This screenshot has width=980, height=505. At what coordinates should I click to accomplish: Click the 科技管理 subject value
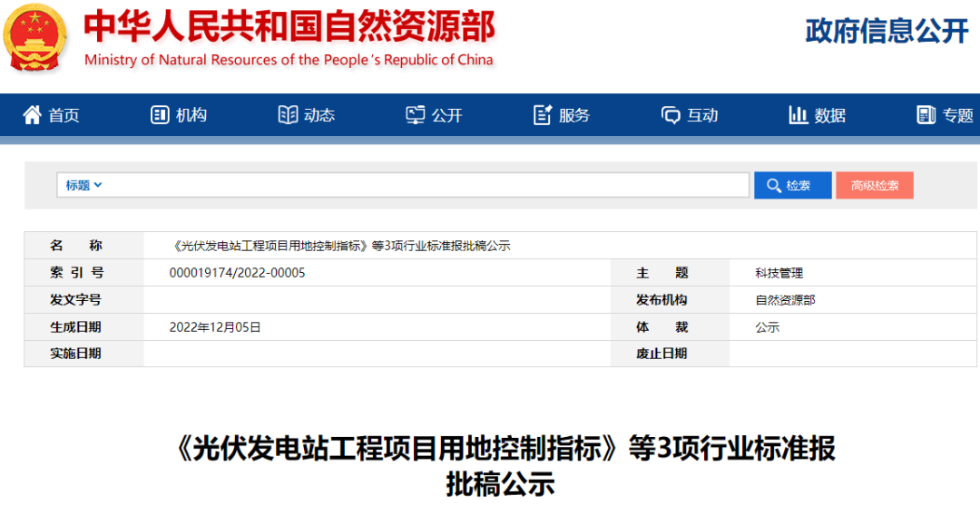pos(779,273)
